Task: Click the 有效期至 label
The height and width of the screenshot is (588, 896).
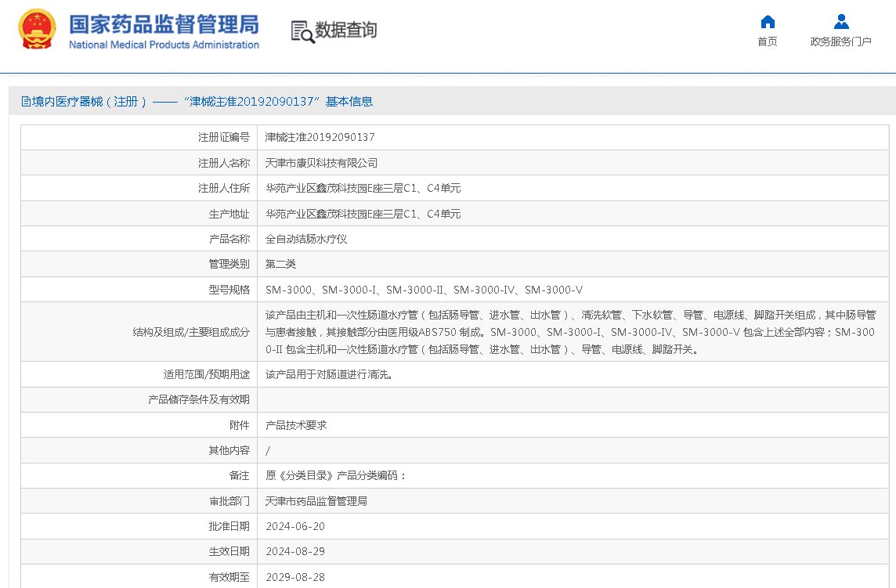Action: (x=229, y=577)
